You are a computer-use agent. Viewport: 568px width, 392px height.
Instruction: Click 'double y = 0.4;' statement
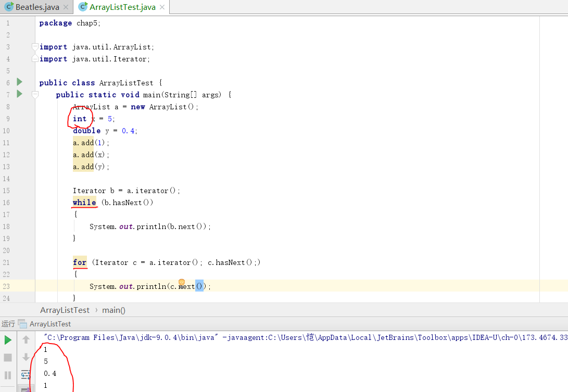pos(105,131)
